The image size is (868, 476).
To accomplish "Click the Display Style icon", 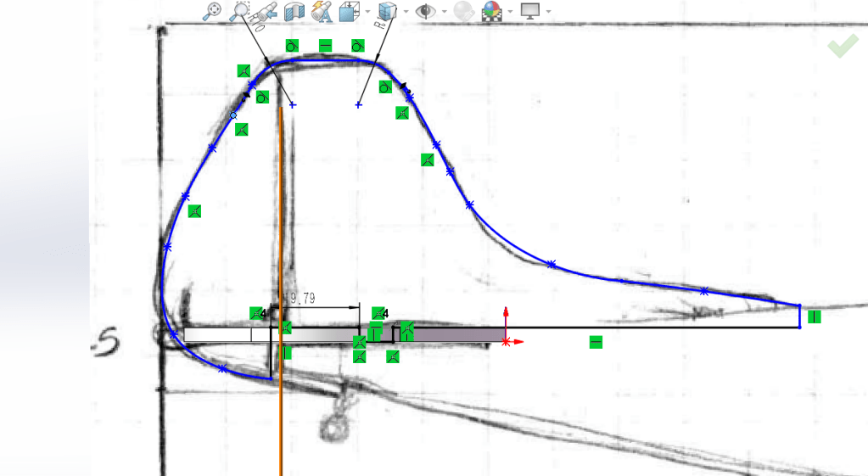I will click(x=387, y=11).
